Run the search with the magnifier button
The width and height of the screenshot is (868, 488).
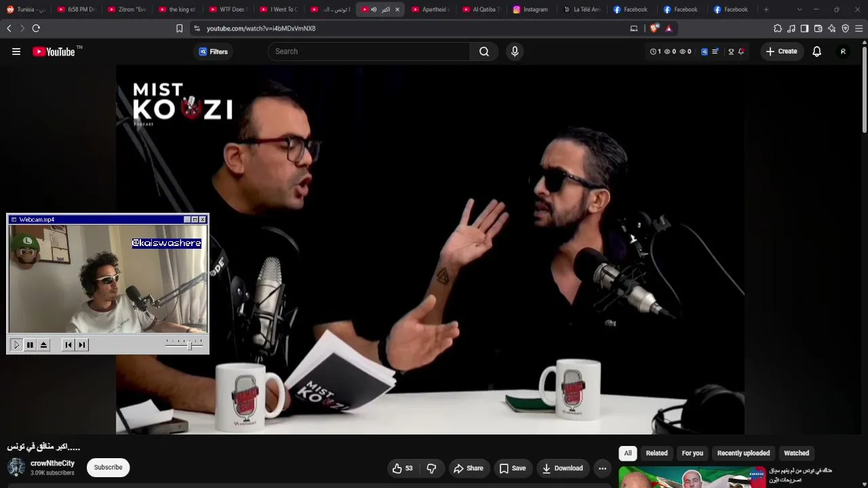tap(484, 52)
